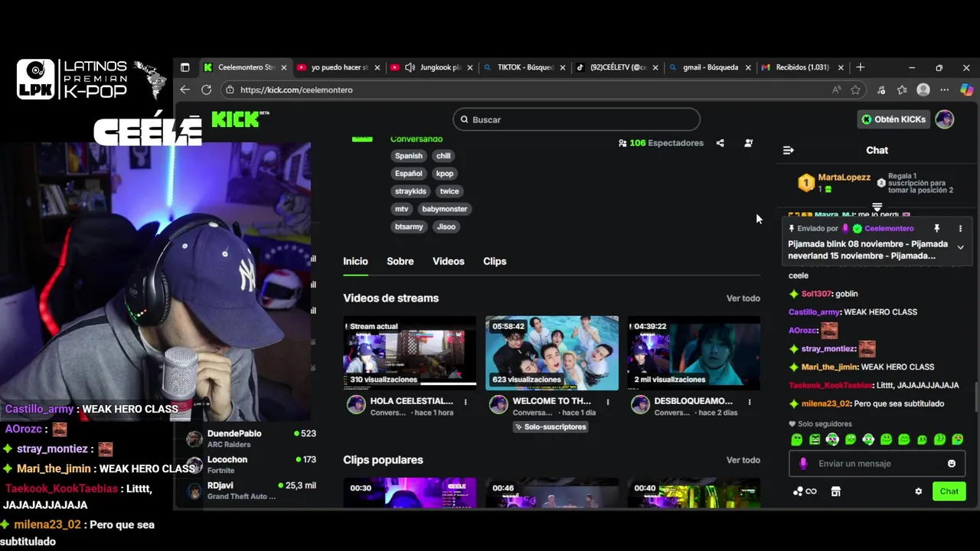Click Ver todo for Videos de streams
This screenshot has height=551, width=980.
coord(743,298)
